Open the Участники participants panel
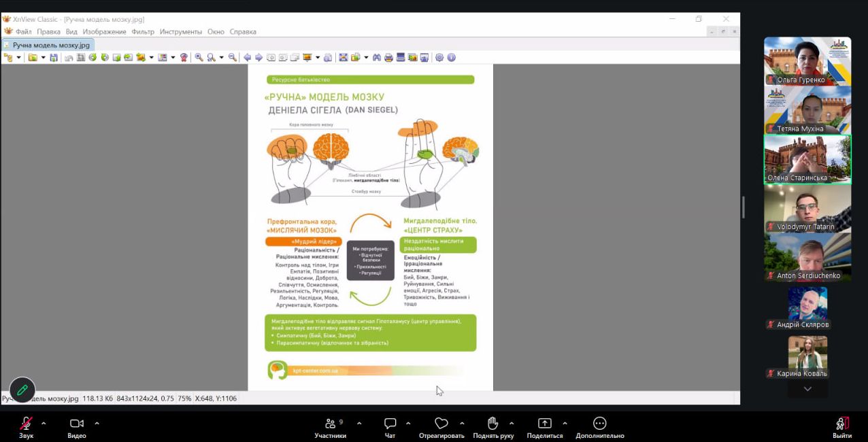 coord(331,427)
